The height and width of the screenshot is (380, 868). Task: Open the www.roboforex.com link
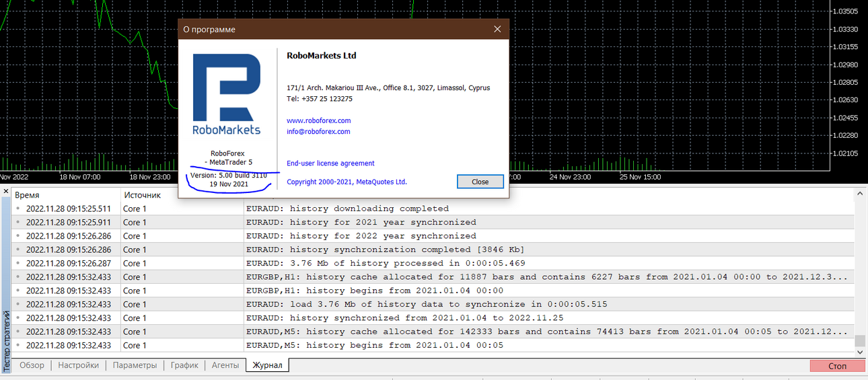click(x=319, y=120)
